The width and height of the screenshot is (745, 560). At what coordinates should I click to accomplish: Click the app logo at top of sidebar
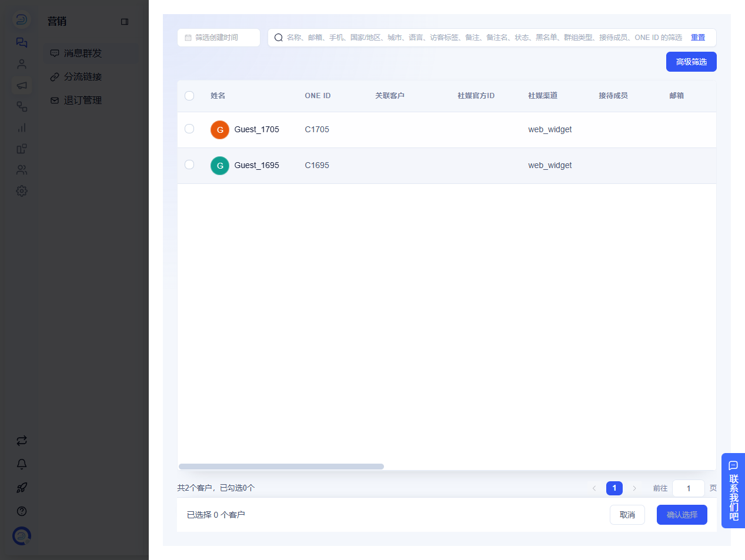pyautogui.click(x=22, y=20)
